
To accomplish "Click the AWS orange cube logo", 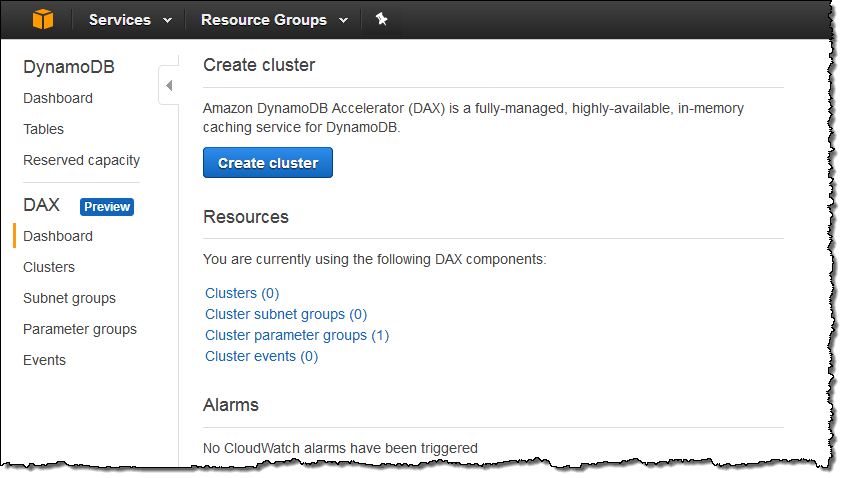I will (43, 19).
